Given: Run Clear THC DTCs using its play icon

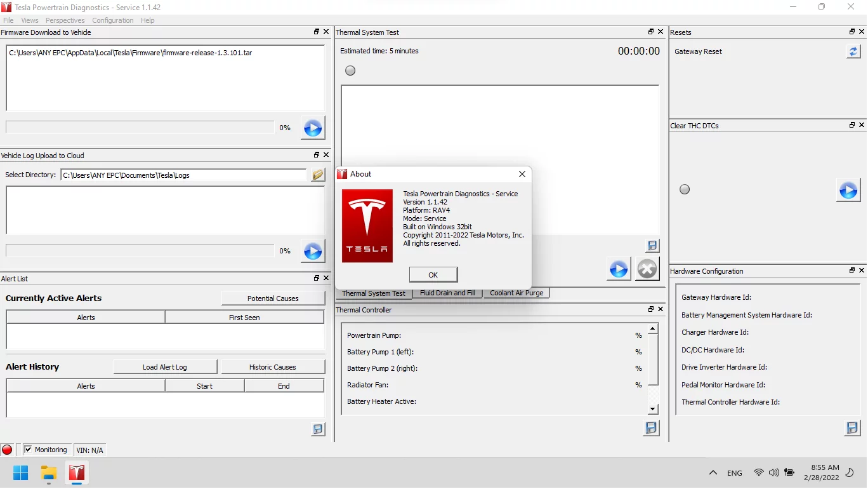Looking at the screenshot, I should [x=848, y=189].
